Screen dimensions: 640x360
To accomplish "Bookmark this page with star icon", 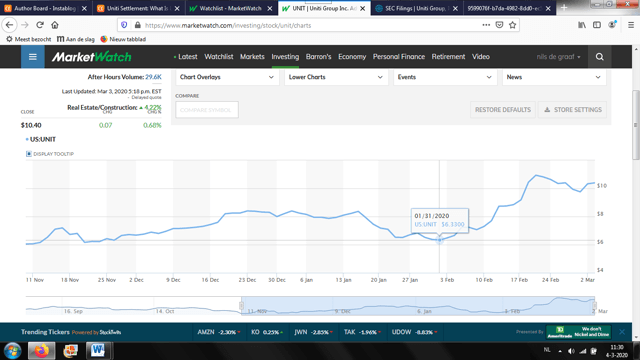I will tap(513, 25).
